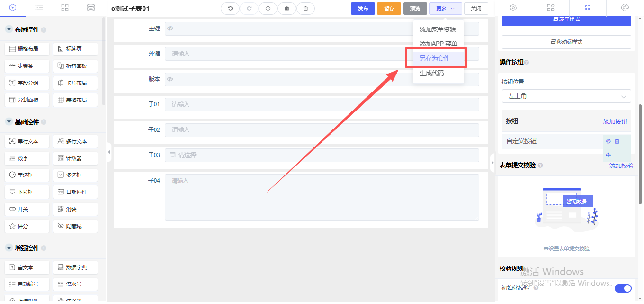
Task: Select 另存为套件 from the menu
Action: point(435,58)
